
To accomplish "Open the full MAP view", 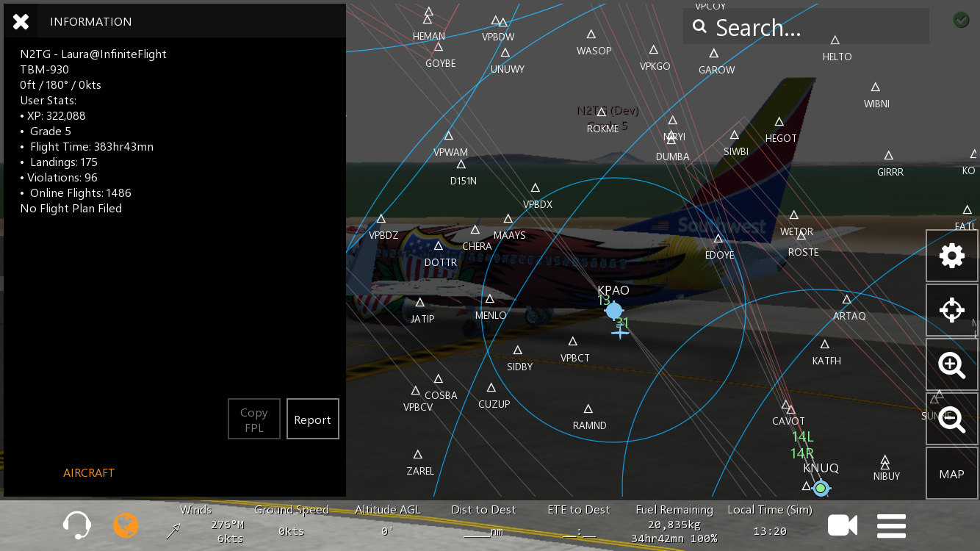I will point(952,474).
